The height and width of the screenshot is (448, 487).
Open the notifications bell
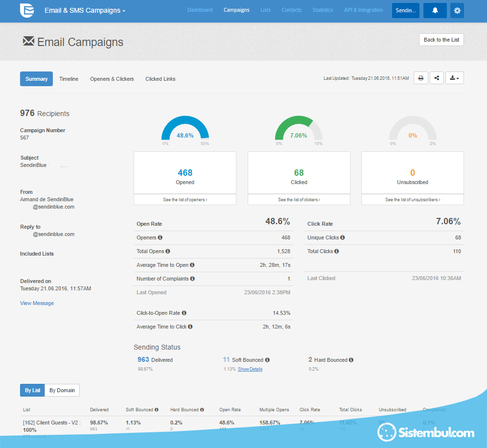(435, 11)
